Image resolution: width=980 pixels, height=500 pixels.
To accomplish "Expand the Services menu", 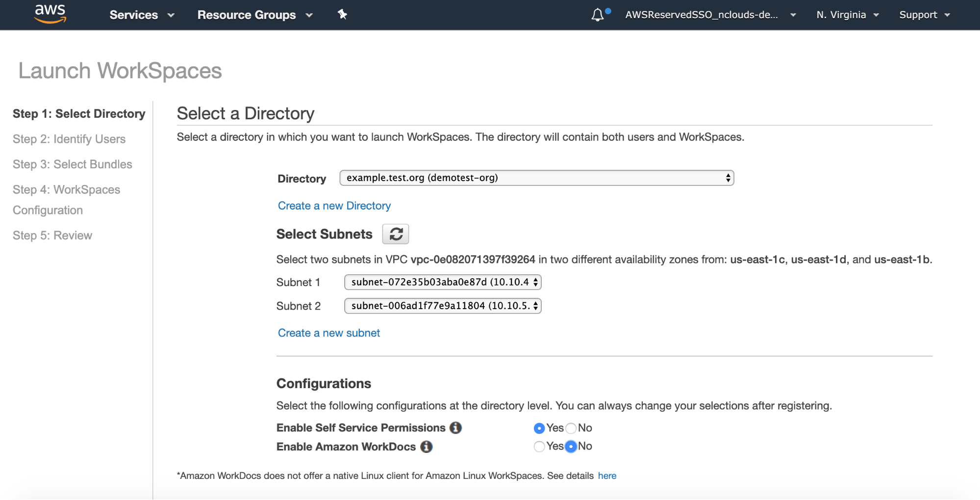I will (142, 15).
